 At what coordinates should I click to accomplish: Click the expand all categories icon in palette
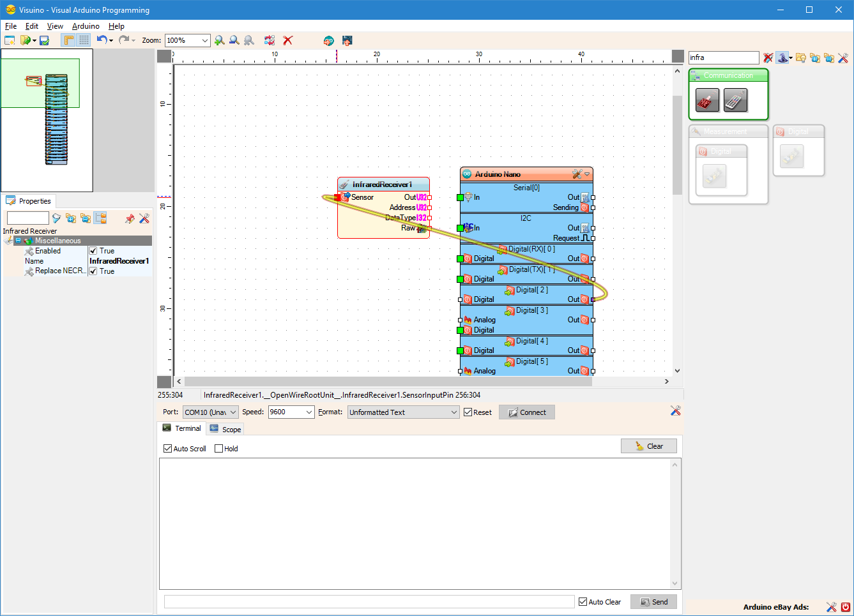pyautogui.click(x=815, y=57)
